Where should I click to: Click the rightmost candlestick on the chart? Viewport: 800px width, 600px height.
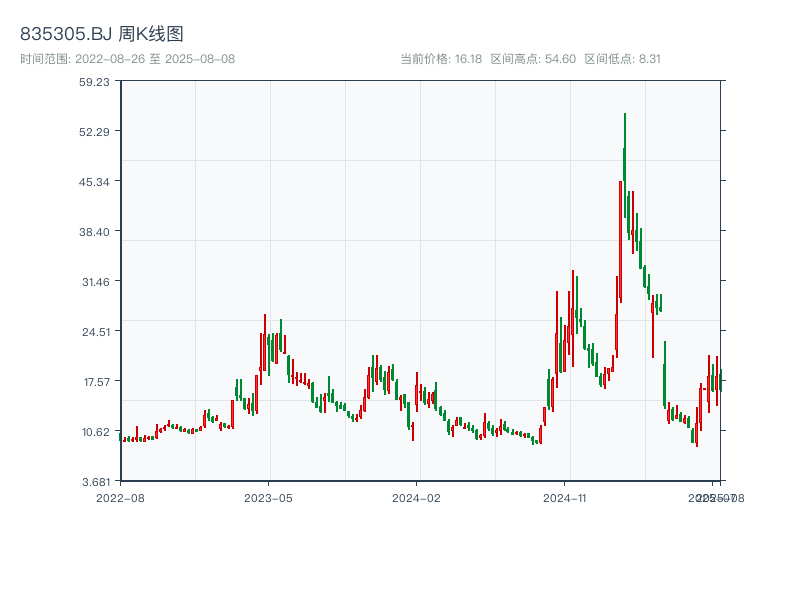coord(720,383)
